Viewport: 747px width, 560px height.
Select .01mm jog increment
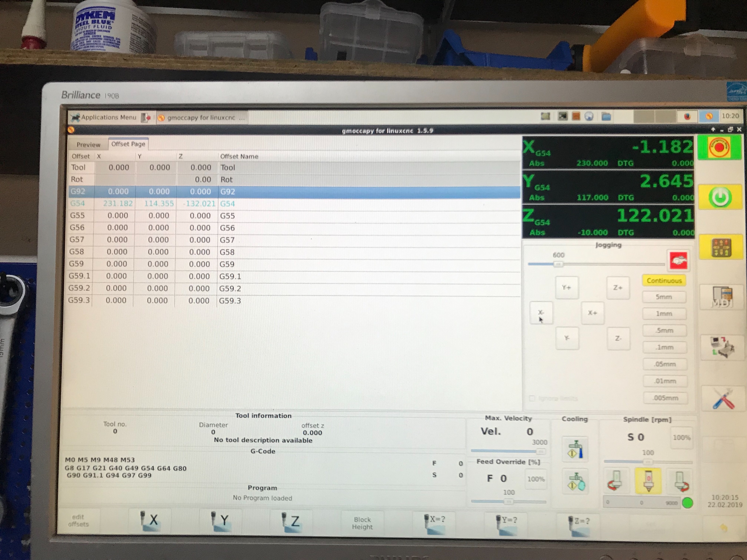pos(665,381)
